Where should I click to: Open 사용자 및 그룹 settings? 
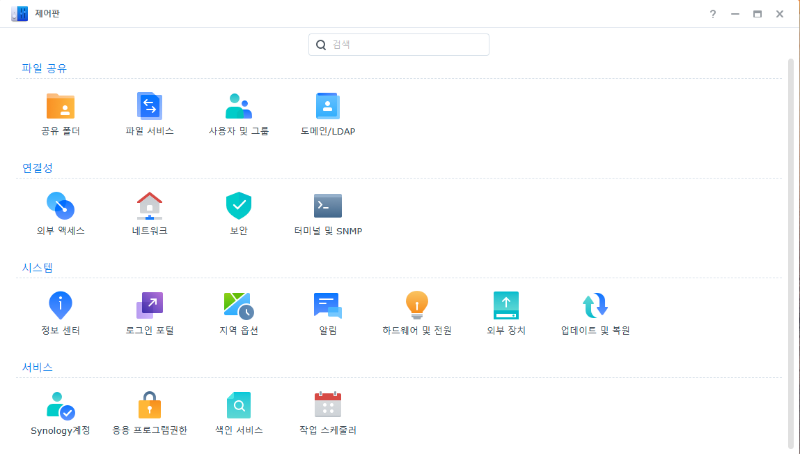click(238, 106)
